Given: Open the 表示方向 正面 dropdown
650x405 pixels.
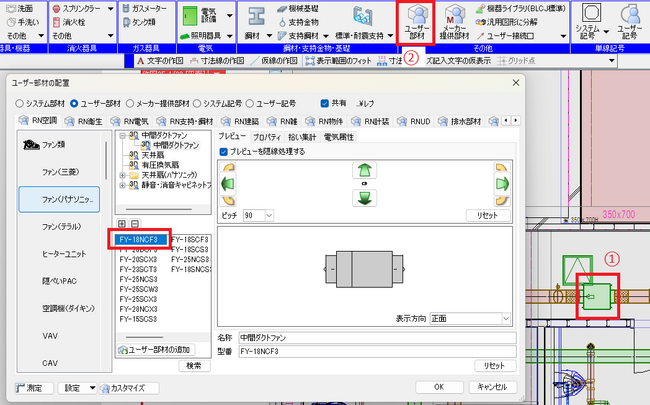Looking at the screenshot, I should [x=469, y=319].
